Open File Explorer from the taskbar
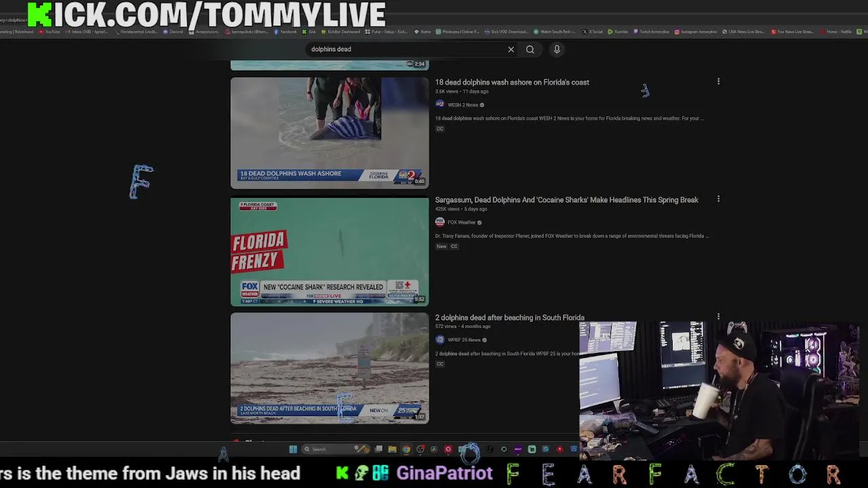The height and width of the screenshot is (488, 868). coord(392,449)
